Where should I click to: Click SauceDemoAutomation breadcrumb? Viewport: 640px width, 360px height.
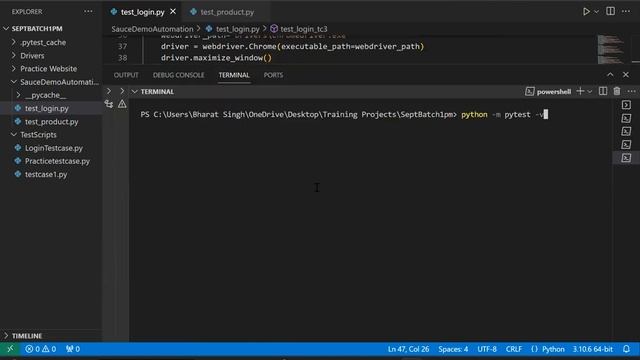tap(152, 29)
